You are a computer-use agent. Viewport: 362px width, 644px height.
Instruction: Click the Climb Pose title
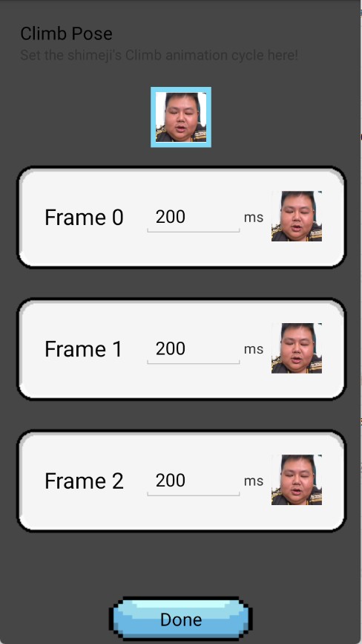67,33
